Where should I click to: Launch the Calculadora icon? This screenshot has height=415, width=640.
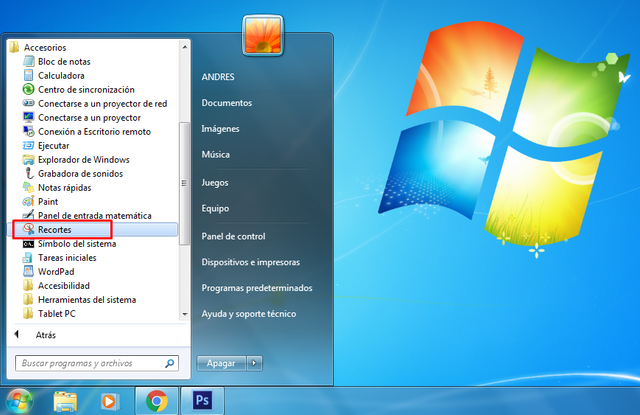coord(29,75)
